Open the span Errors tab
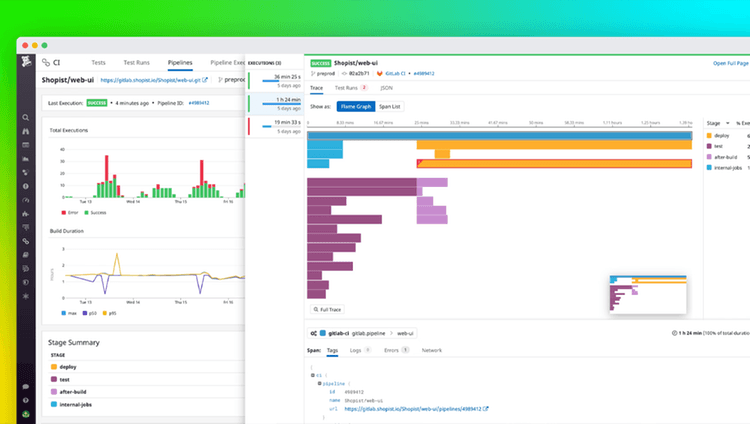 point(396,350)
